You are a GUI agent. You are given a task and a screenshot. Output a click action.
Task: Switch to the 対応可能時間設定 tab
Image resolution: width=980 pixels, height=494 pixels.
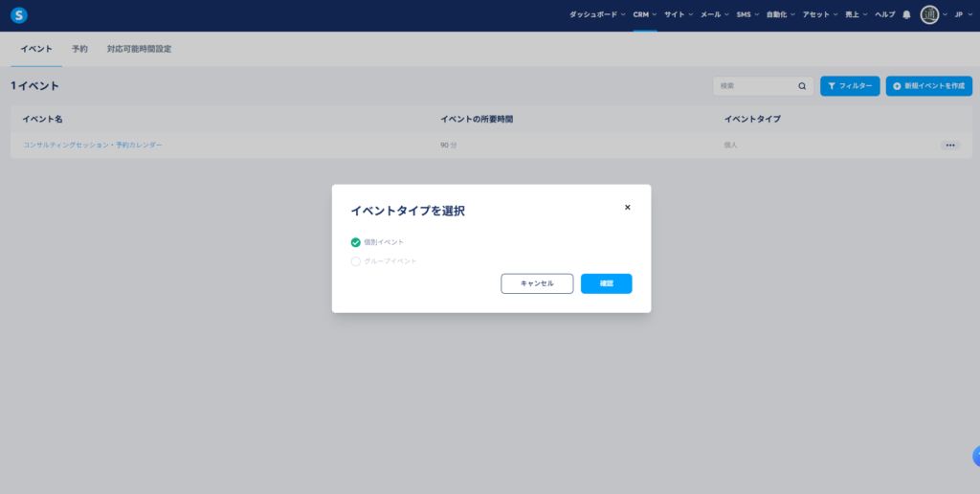coord(139,49)
